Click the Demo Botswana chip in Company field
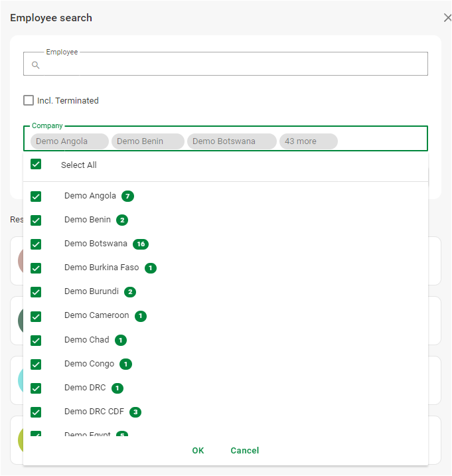The width and height of the screenshot is (452, 476). tap(231, 141)
